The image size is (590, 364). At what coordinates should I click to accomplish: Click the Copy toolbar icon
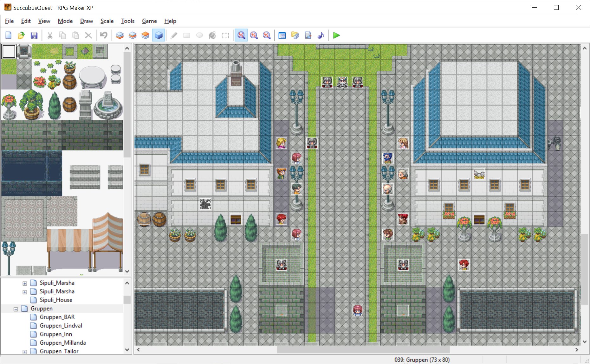(63, 35)
